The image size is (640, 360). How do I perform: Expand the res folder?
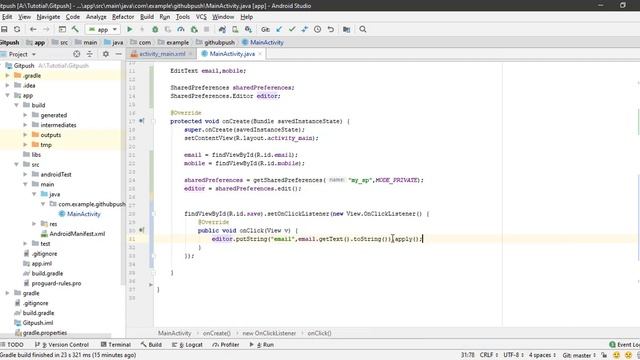click(34, 224)
